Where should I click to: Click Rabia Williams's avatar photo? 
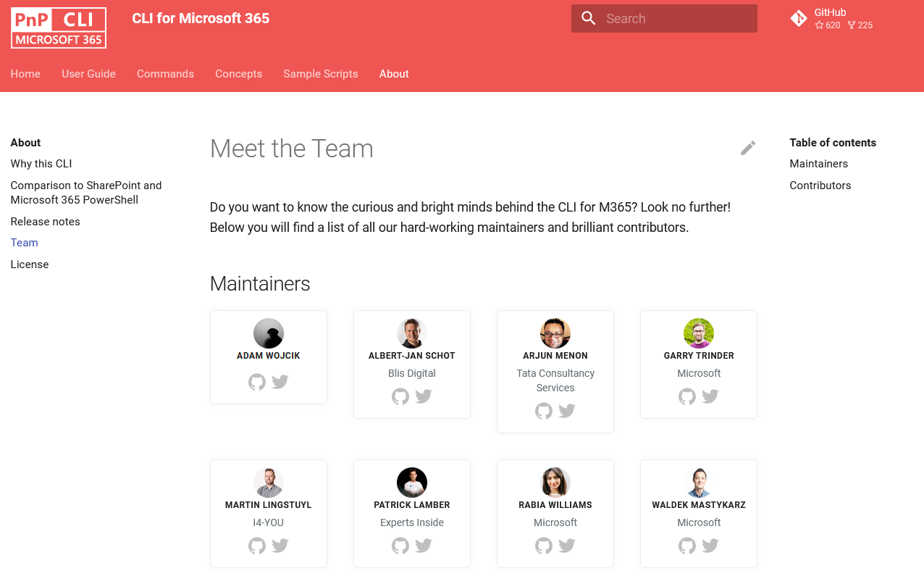click(x=555, y=483)
